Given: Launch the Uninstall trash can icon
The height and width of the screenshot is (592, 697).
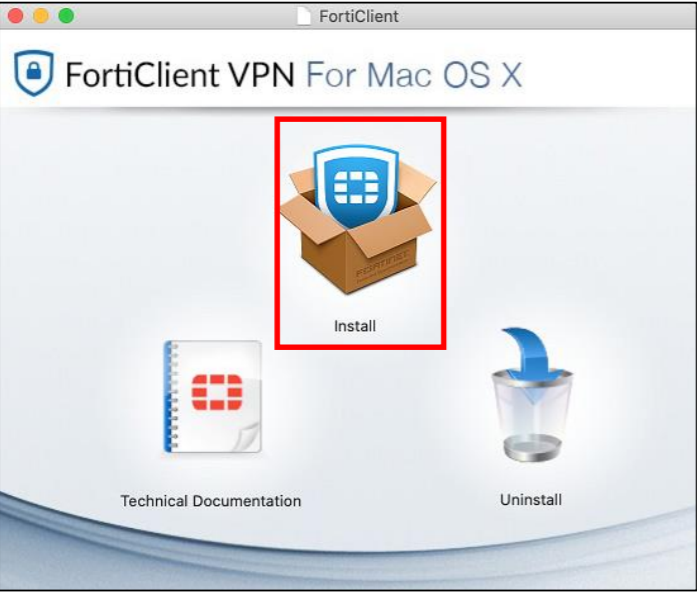Looking at the screenshot, I should click(531, 395).
